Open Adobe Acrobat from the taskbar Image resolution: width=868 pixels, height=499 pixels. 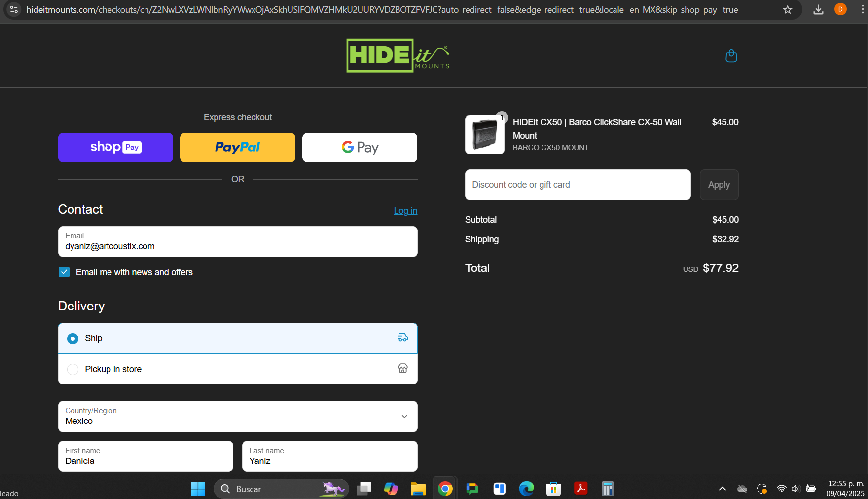point(580,489)
